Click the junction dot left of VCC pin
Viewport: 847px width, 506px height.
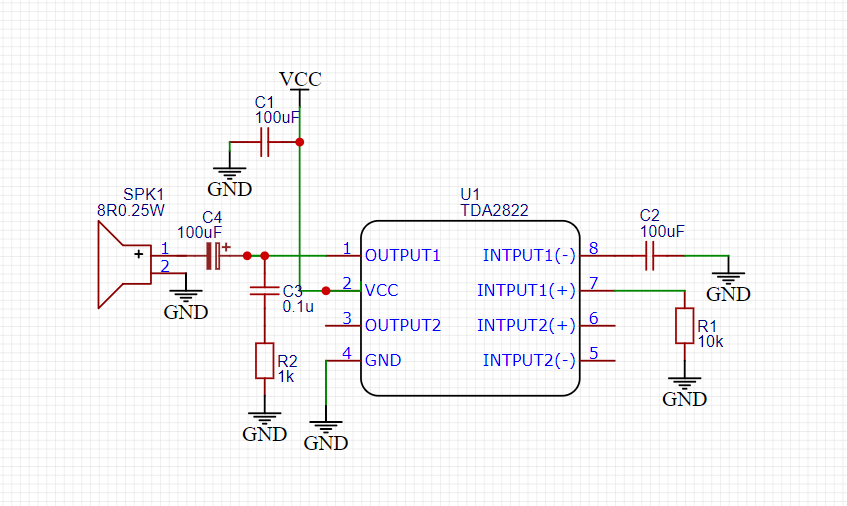[x=326, y=291]
